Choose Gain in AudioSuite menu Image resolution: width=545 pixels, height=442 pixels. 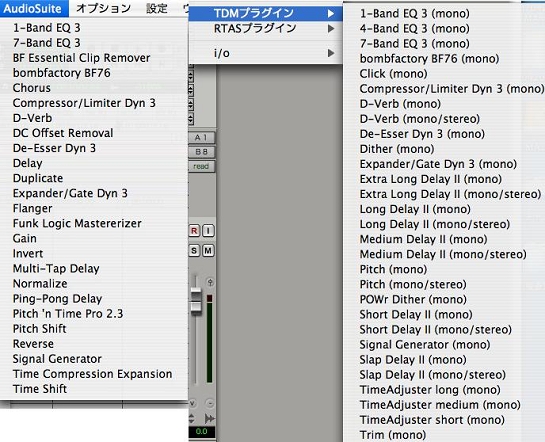[x=25, y=238]
